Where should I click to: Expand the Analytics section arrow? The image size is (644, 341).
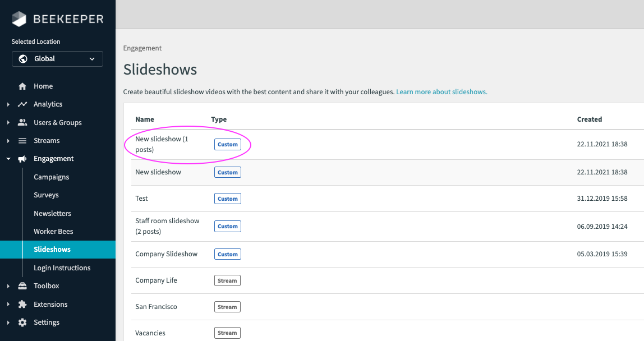click(x=8, y=104)
